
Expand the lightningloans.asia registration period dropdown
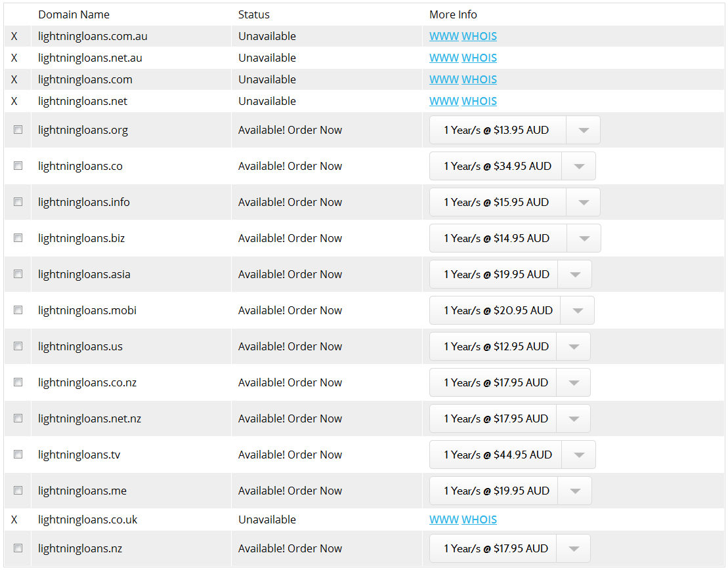(x=574, y=274)
